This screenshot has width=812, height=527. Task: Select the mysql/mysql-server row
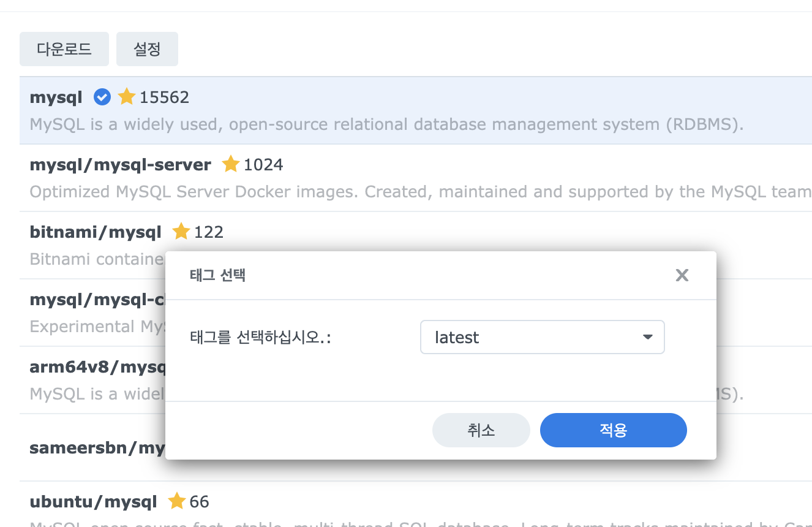416,178
